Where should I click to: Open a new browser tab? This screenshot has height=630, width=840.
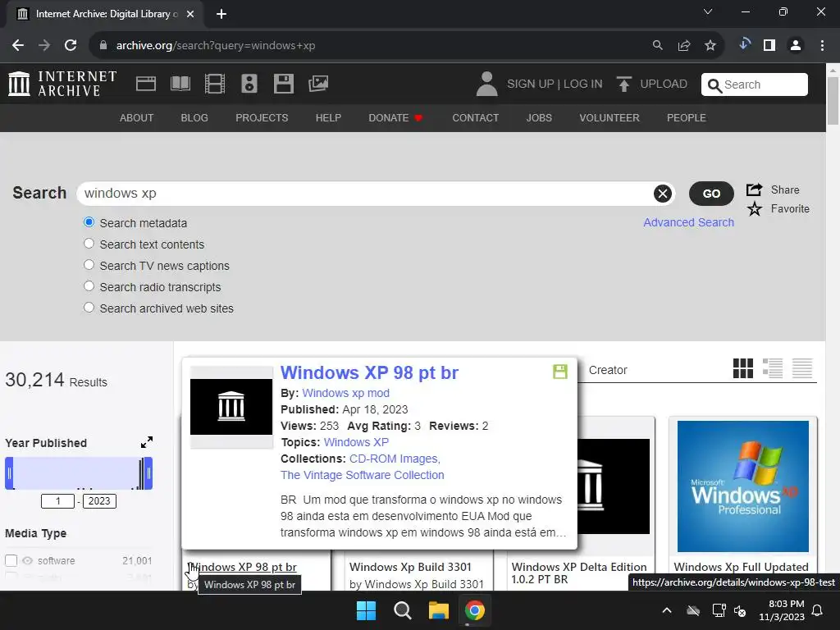click(221, 14)
